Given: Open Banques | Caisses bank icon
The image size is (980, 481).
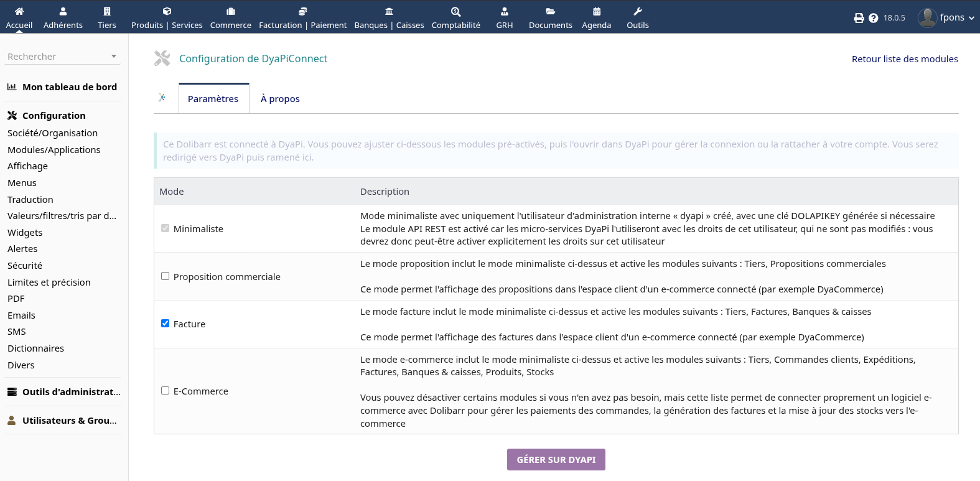Looking at the screenshot, I should coord(389,11).
